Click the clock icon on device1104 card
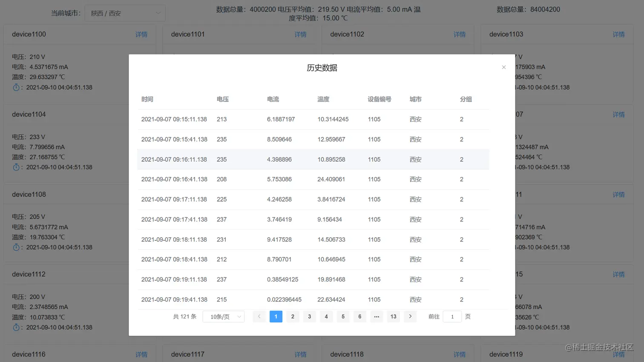 click(x=16, y=167)
